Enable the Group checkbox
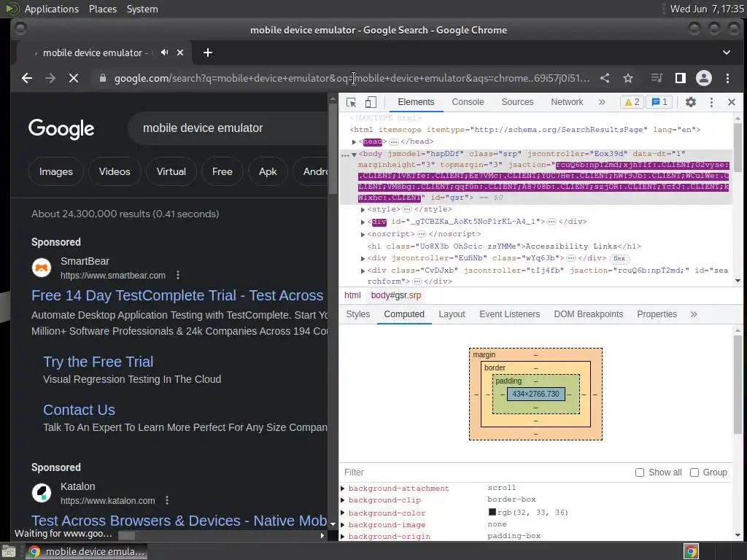 [694, 472]
